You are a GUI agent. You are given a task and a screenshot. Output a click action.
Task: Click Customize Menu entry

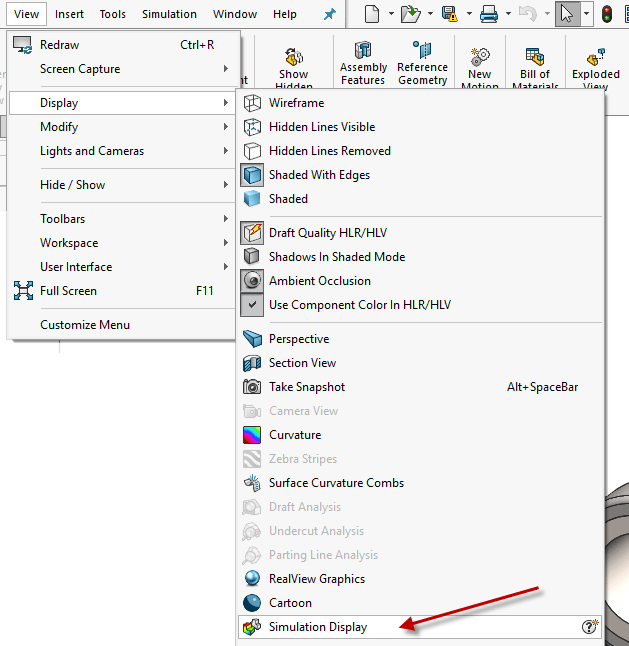[85, 325]
